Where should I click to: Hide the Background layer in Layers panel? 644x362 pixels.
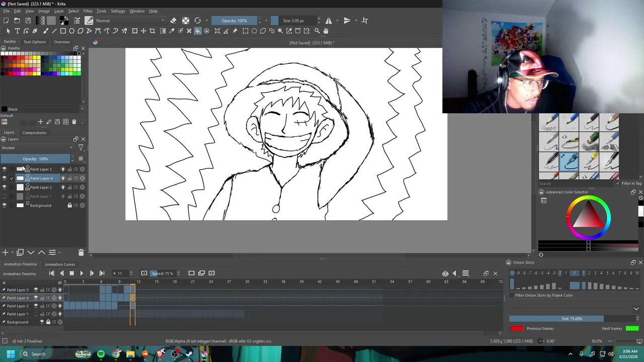[5, 206]
